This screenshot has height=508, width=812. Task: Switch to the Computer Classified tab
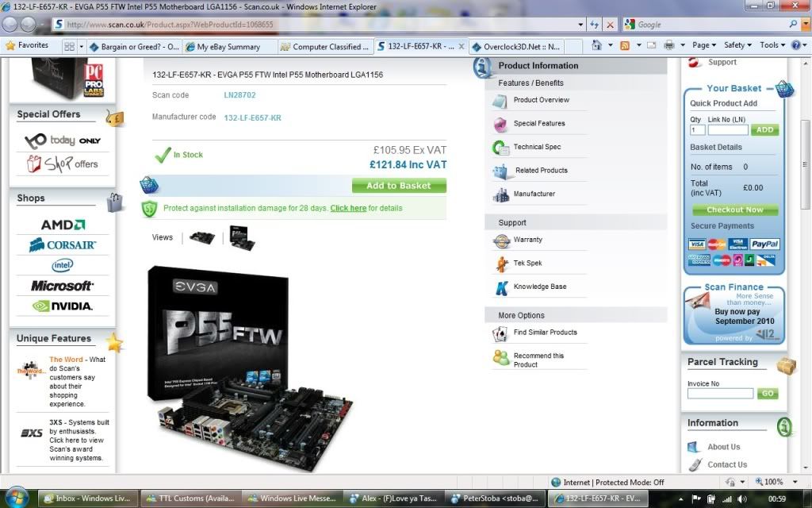(325, 47)
